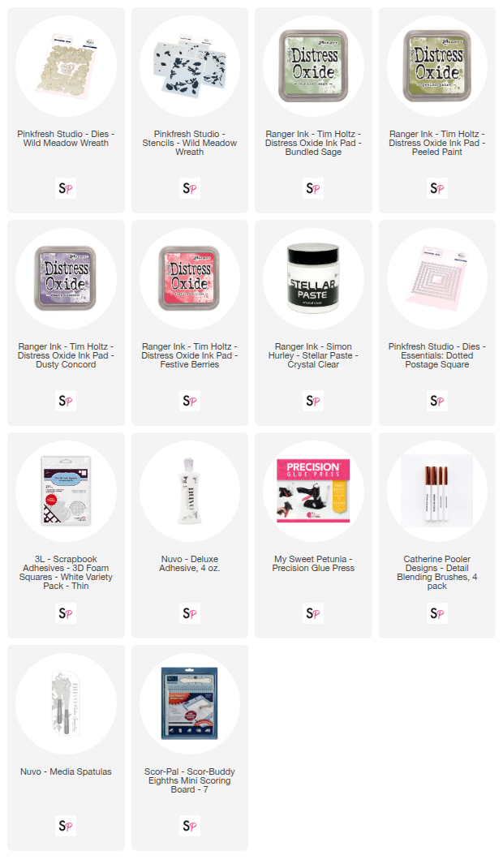Click the SP icon under Dusty Concord ink pad

click(x=66, y=401)
